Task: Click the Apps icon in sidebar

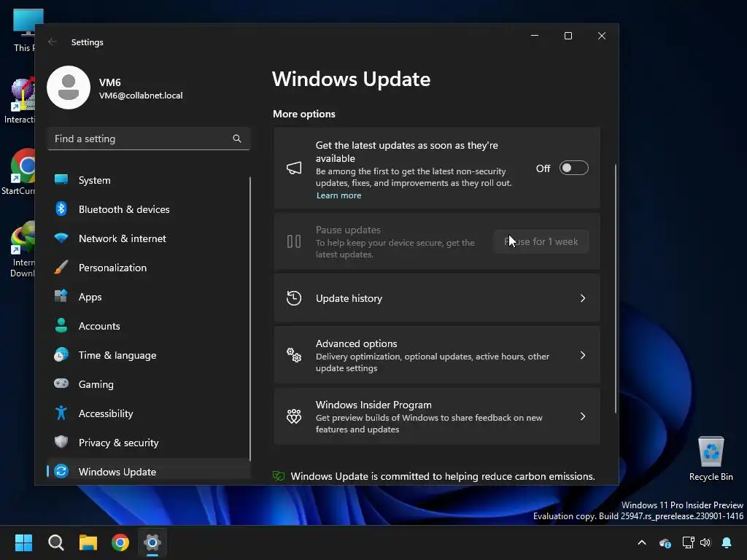Action: [61, 296]
